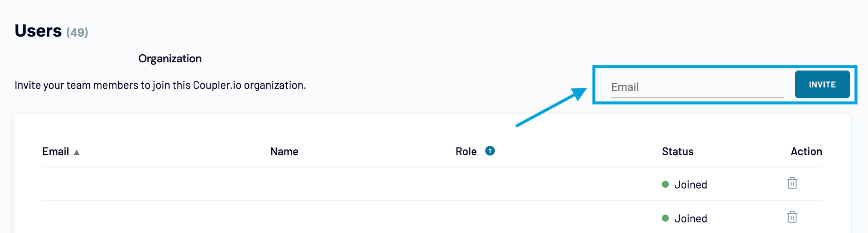Click the green status dot in the first row
The width and height of the screenshot is (868, 233).
(665, 184)
